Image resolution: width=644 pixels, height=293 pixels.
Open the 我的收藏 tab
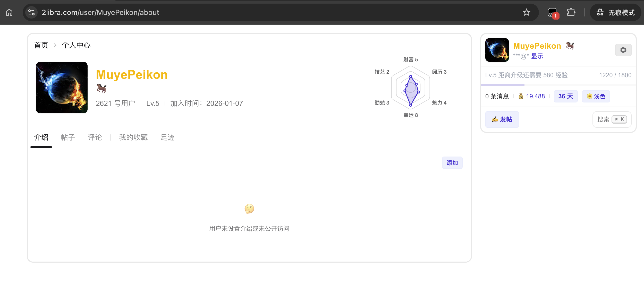(x=133, y=137)
